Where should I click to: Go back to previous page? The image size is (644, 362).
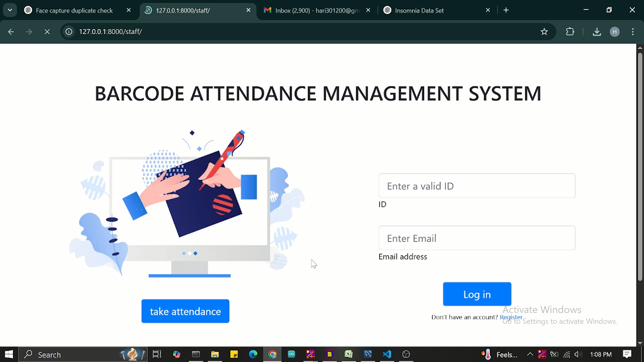pyautogui.click(x=11, y=32)
